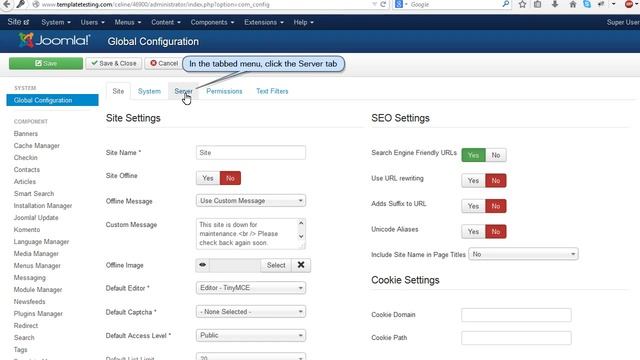
Task: Set Unicode Aliases to No
Action: [496, 231]
